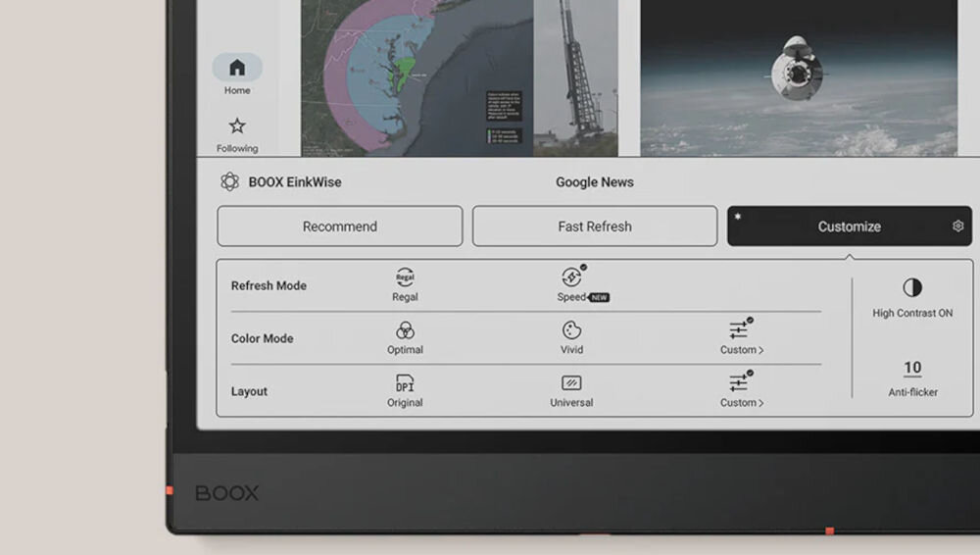Click the Refresh Mode row label
This screenshot has height=555, width=980.
click(269, 285)
